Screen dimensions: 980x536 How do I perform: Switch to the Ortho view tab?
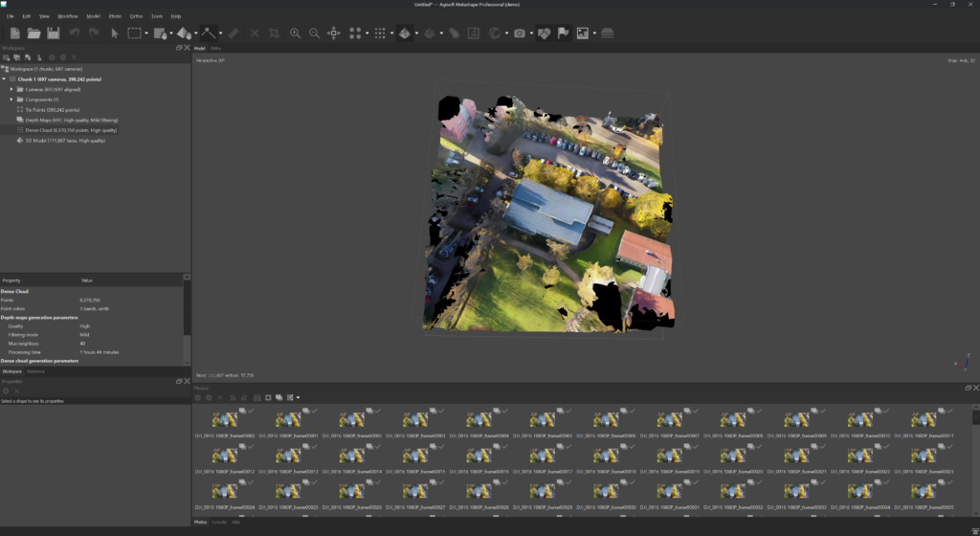(215, 48)
